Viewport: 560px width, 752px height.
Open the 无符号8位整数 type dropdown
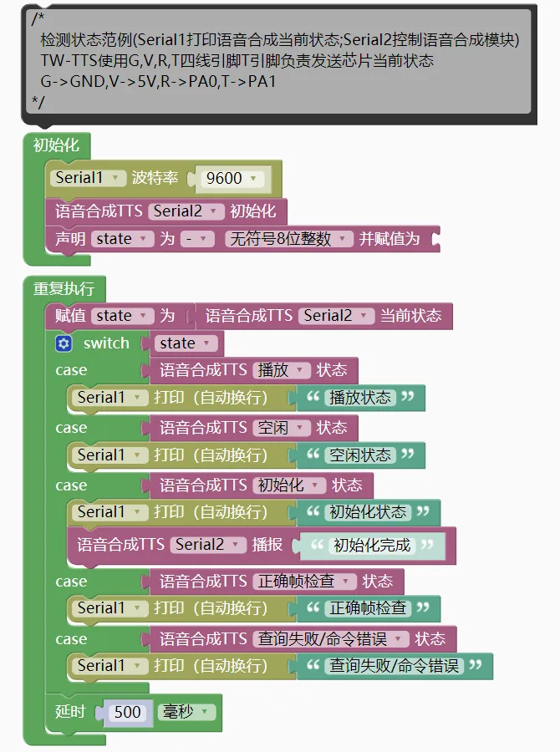pos(288,239)
